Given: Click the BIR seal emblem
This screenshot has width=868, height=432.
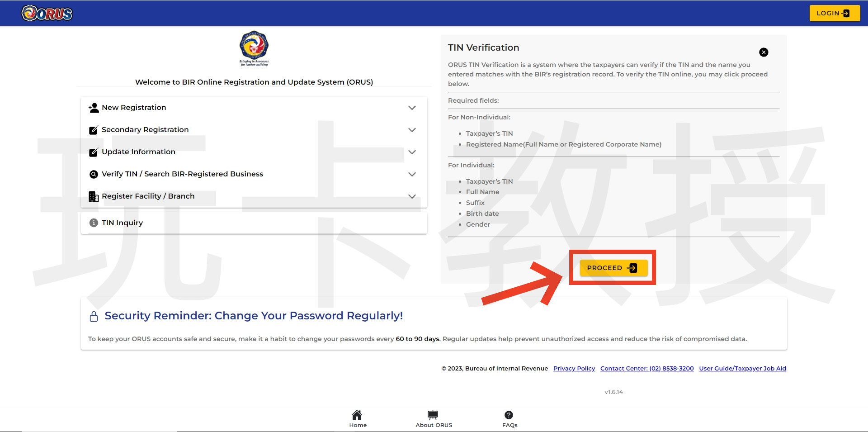Looking at the screenshot, I should [254, 46].
